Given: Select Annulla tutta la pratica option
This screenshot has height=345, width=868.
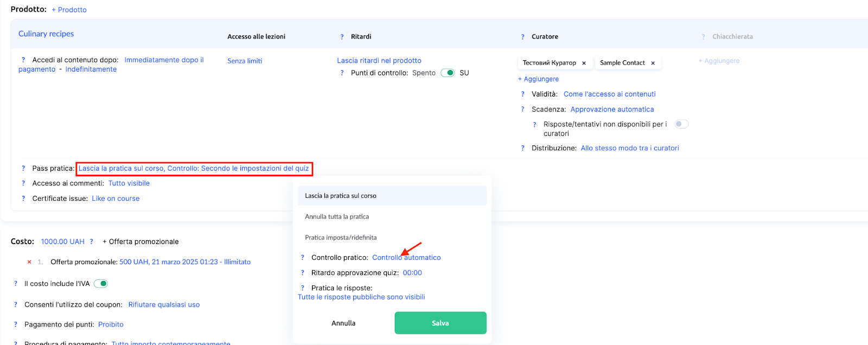Looking at the screenshot, I should (337, 216).
